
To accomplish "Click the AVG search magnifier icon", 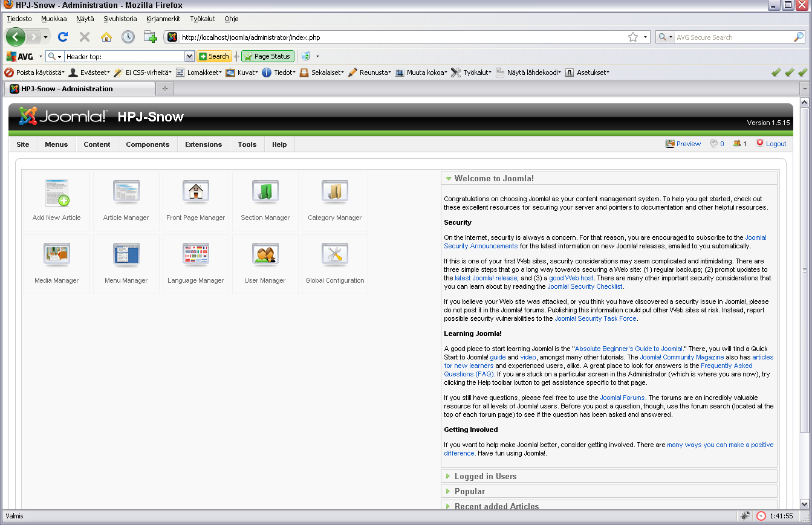I will click(x=52, y=56).
